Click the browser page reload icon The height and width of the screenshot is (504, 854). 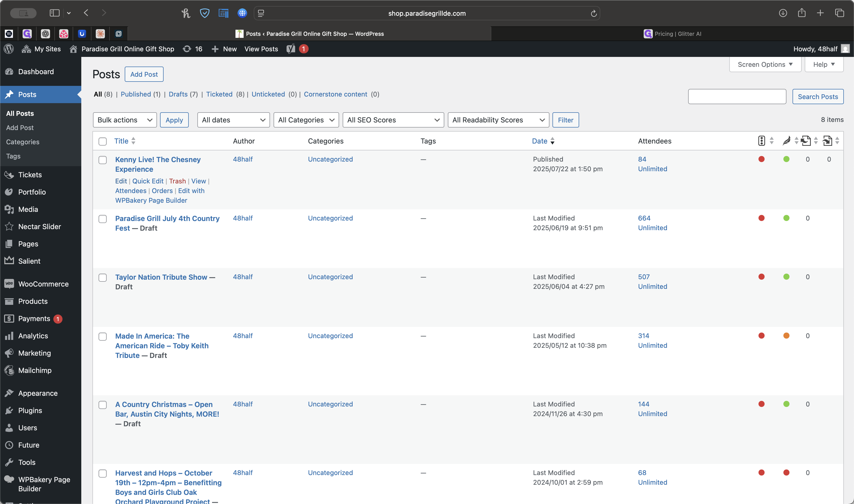pos(594,13)
